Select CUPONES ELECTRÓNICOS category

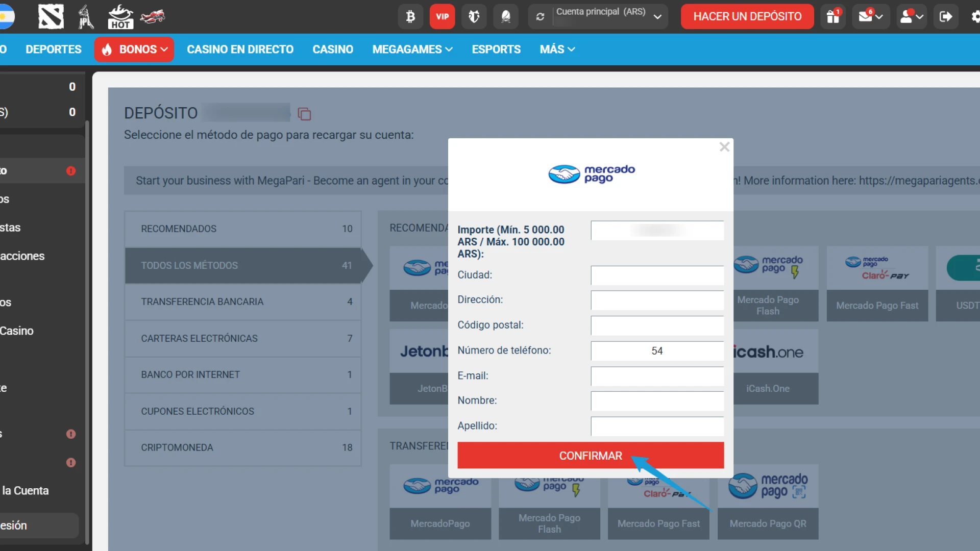pos(243,411)
